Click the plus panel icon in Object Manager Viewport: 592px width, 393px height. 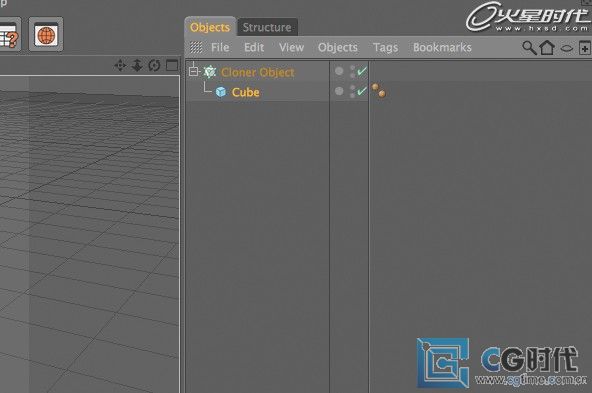click(585, 48)
